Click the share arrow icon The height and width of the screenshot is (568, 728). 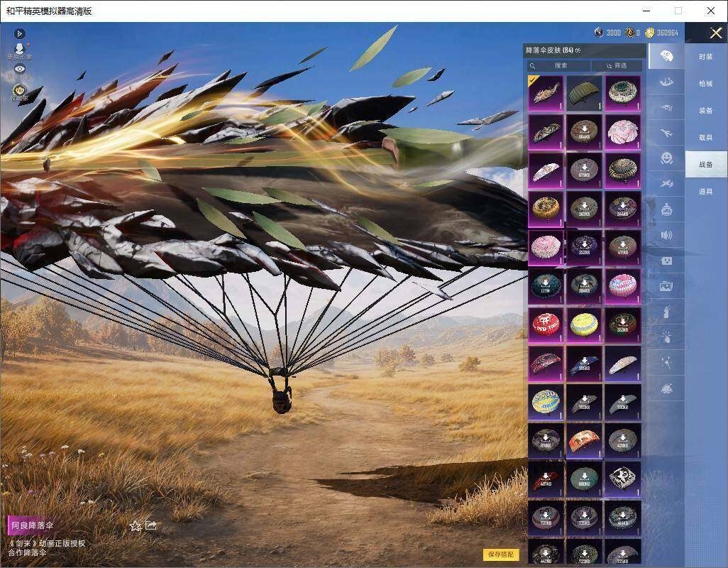[151, 525]
